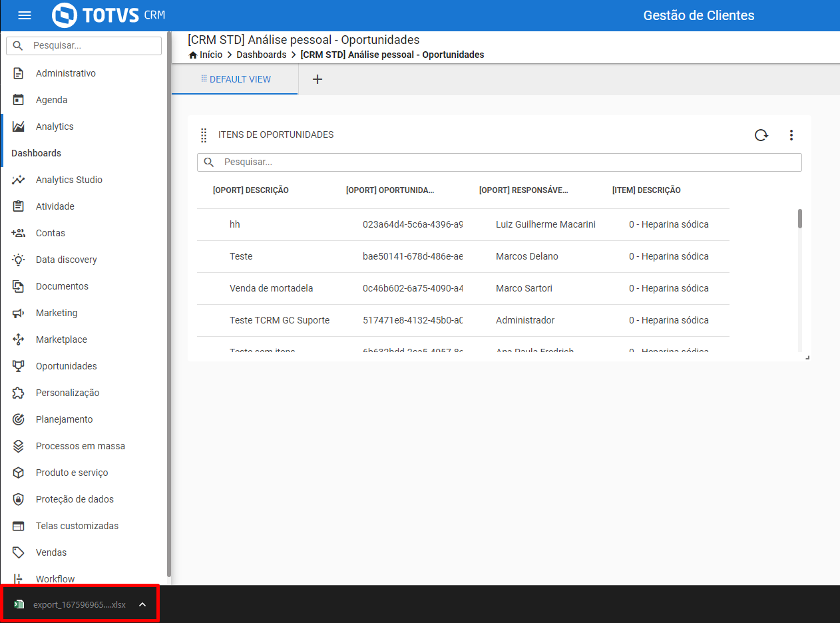Screen dimensions: 840x623
Task: Sort by [OPORT] DESCRIÇÃO column header
Action: point(251,190)
